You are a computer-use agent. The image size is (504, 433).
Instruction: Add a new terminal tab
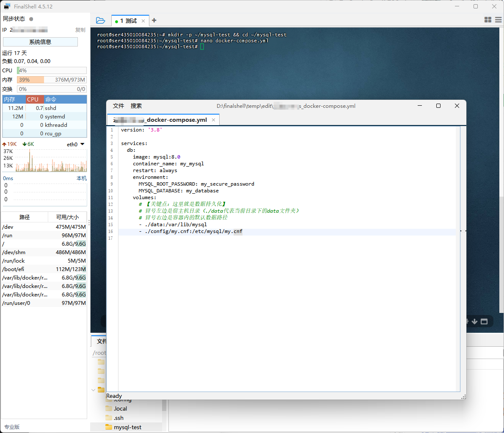click(154, 20)
